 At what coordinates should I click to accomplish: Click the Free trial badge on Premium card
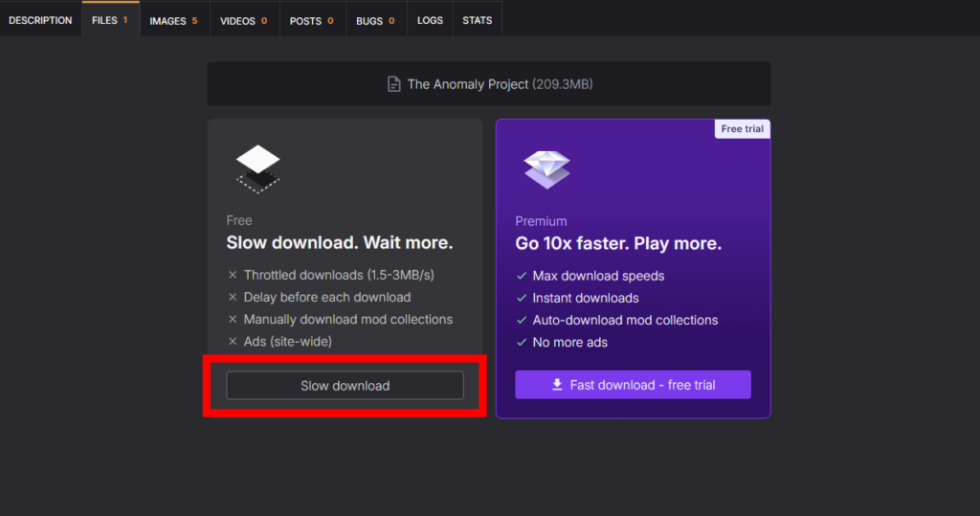(x=743, y=129)
